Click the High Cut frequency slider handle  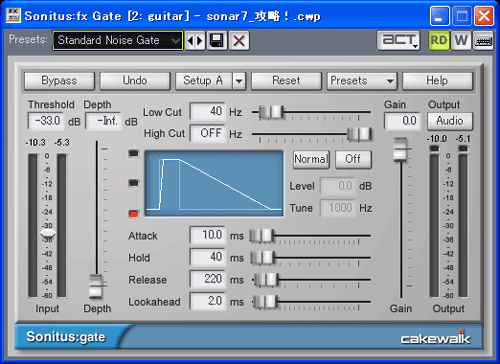360,134
